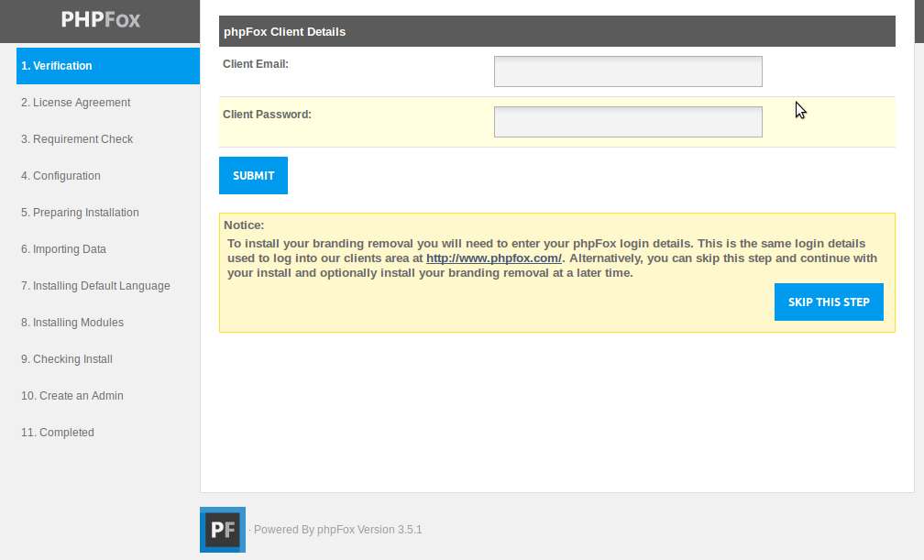Select step 4. Configuration
The image size is (924, 560).
[x=60, y=176]
